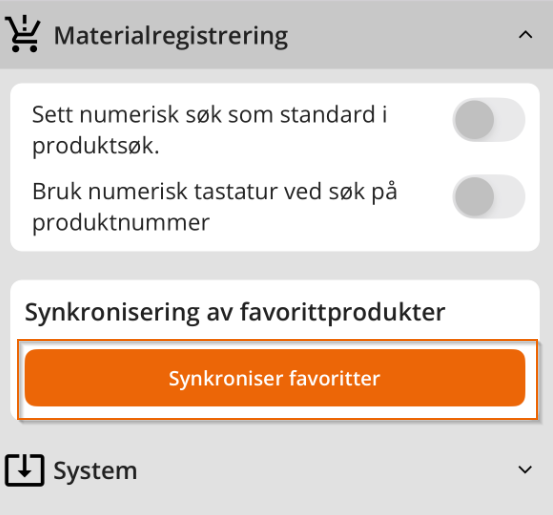The height and width of the screenshot is (515, 553).
Task: Enable "Sett numerisk søk som standard" switch
Action: click(x=489, y=120)
